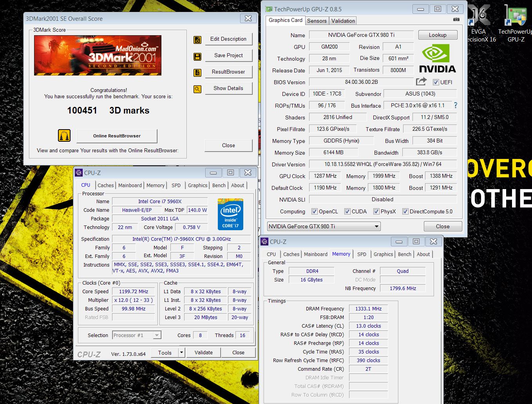Click the 100451 3D marks score text
Screen dimensions: 532x404
(108, 110)
